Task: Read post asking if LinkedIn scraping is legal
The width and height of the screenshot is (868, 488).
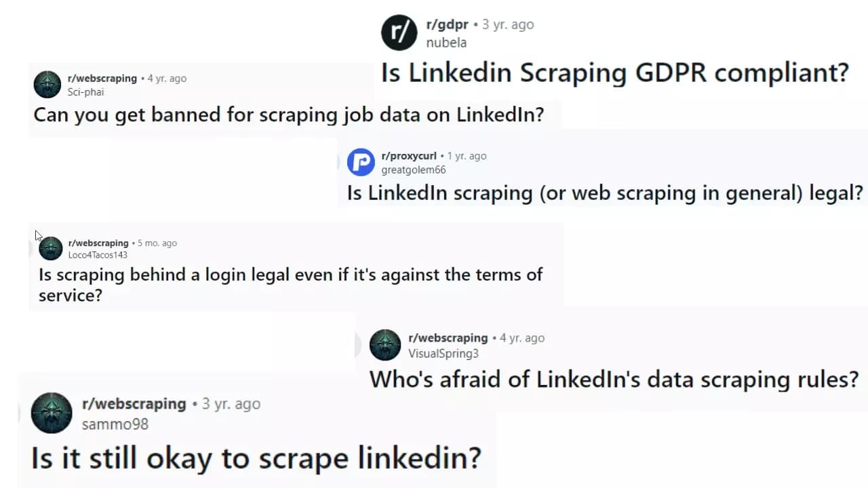Action: [x=604, y=193]
